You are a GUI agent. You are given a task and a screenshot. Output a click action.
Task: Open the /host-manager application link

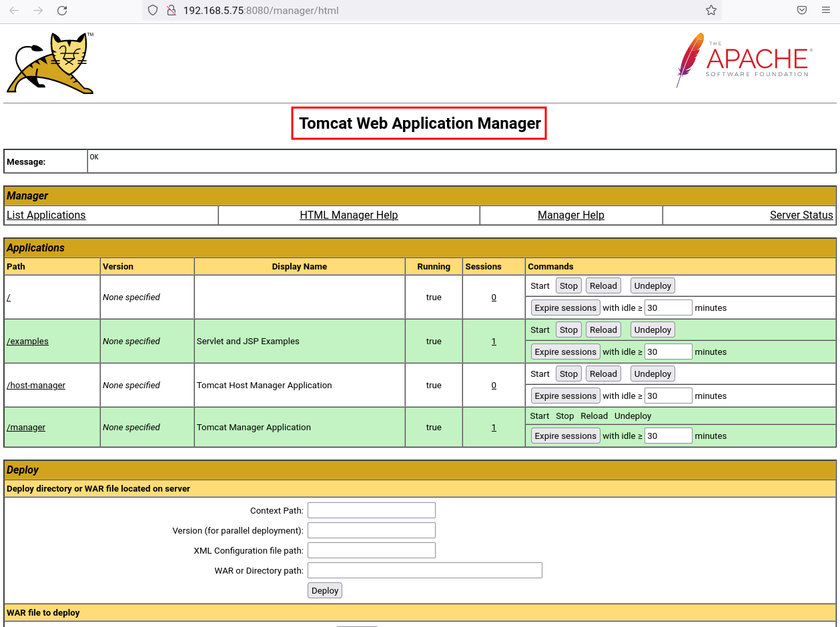point(36,386)
